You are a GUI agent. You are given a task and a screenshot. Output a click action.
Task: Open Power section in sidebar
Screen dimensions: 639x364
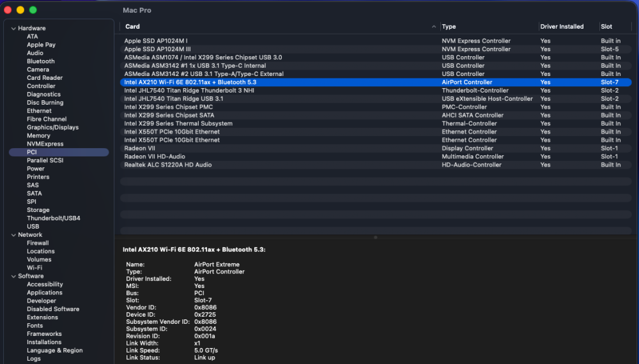(x=36, y=169)
